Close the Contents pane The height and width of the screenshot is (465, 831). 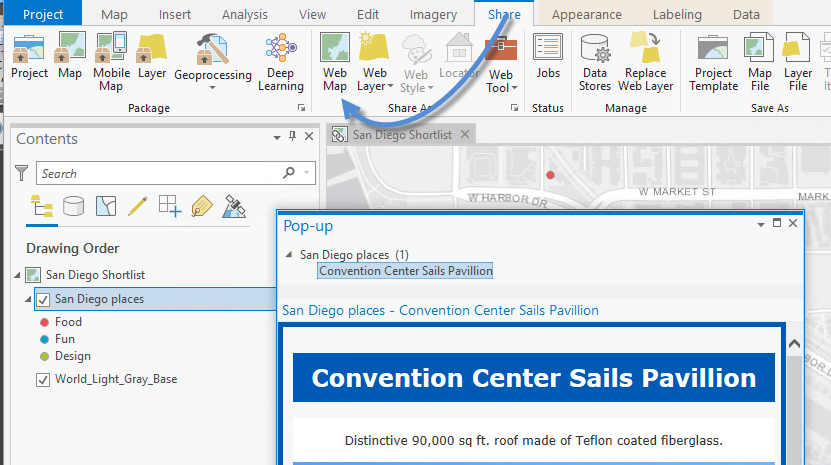[309, 136]
